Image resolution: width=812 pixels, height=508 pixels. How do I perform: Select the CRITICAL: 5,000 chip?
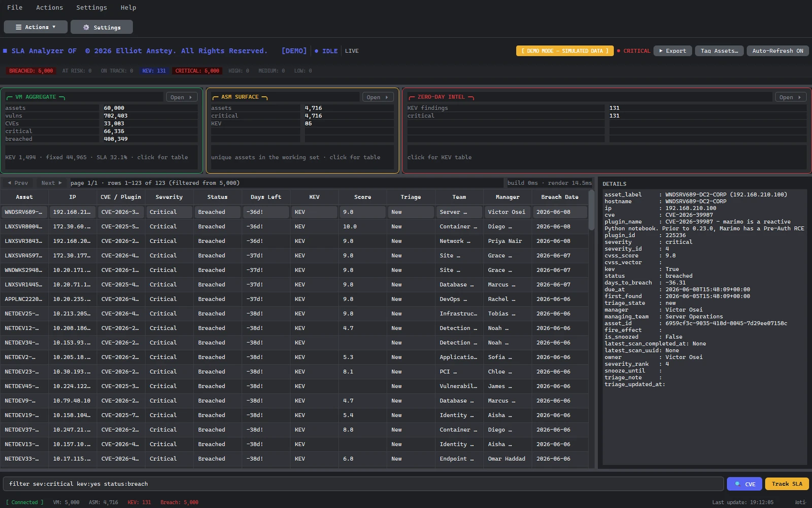(197, 71)
